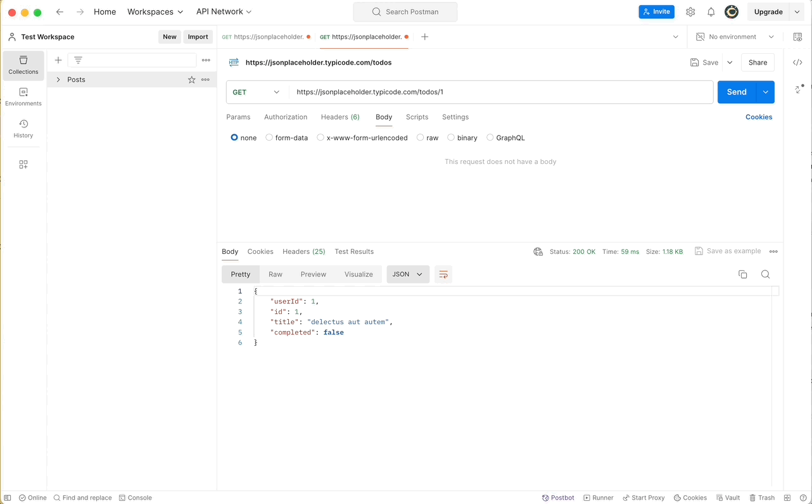Switch to the request Settings tab

coord(455,117)
